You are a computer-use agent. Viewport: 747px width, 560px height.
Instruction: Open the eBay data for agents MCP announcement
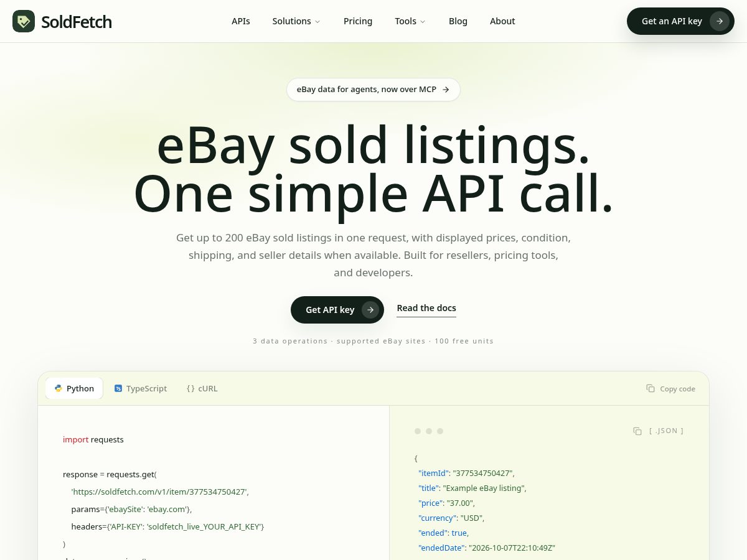pyautogui.click(x=374, y=90)
